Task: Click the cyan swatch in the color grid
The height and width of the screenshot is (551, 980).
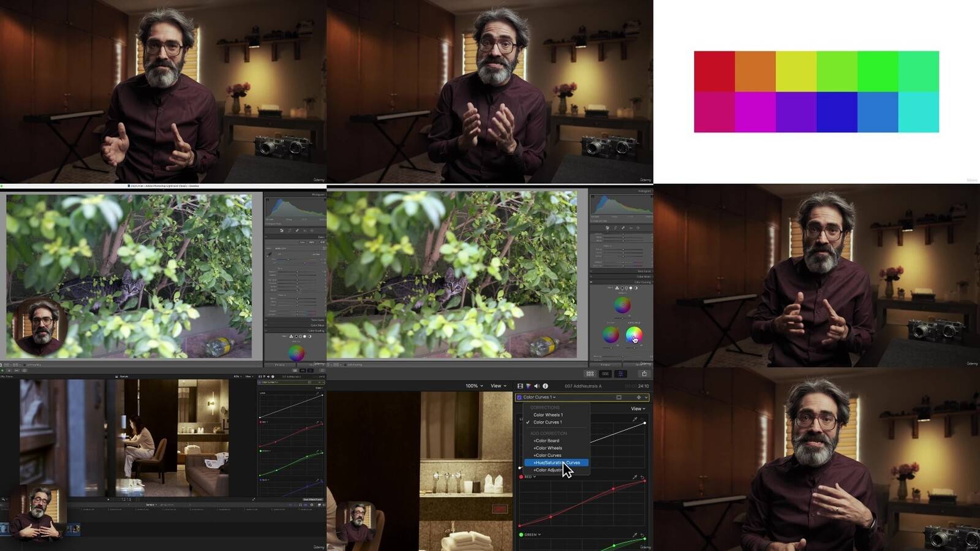Action: (x=919, y=112)
